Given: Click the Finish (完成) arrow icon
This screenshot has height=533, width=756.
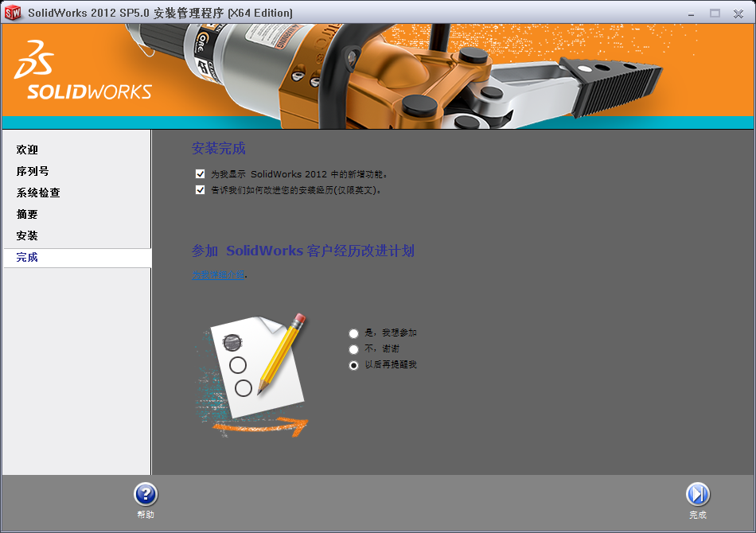Looking at the screenshot, I should click(x=698, y=495).
